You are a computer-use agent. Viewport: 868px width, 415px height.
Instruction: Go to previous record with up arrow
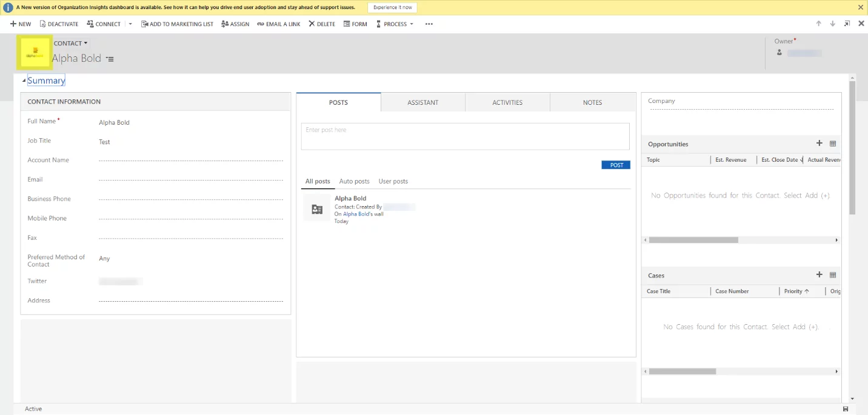(819, 24)
